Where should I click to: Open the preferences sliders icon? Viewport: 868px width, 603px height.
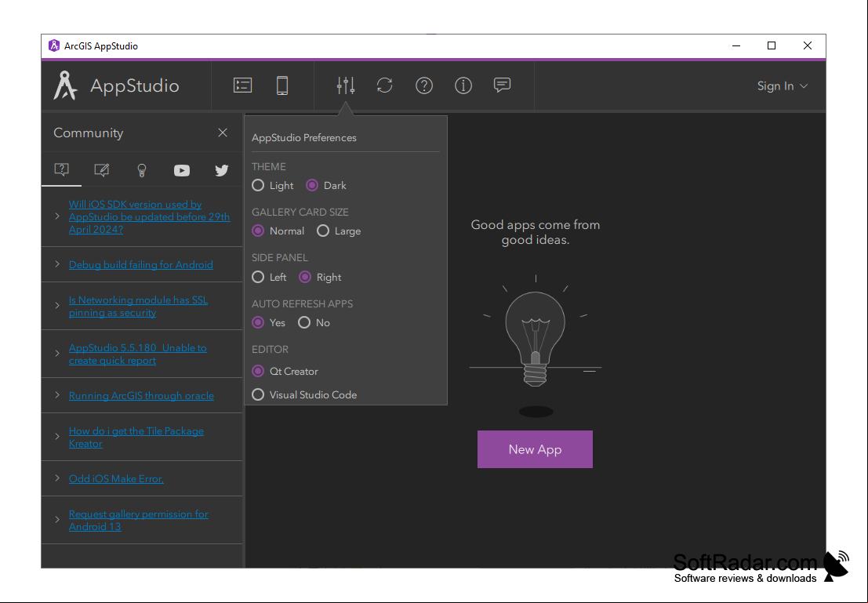pyautogui.click(x=346, y=85)
